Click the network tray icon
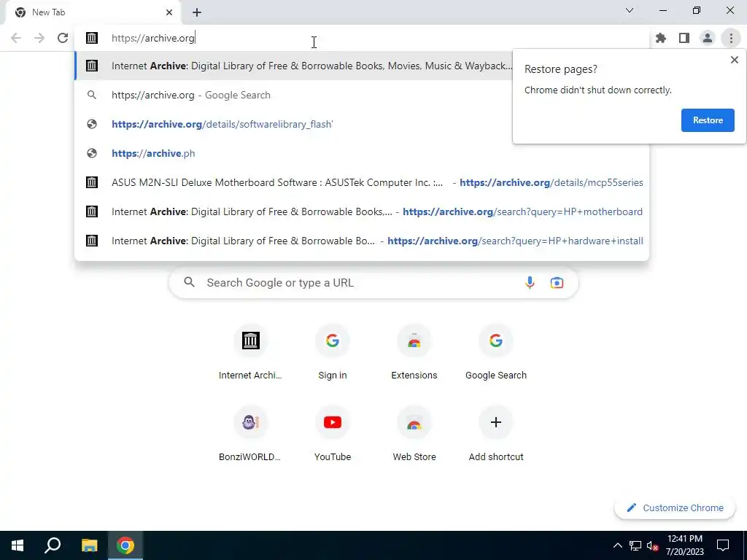Screen dimensions: 747x560 coord(635,545)
